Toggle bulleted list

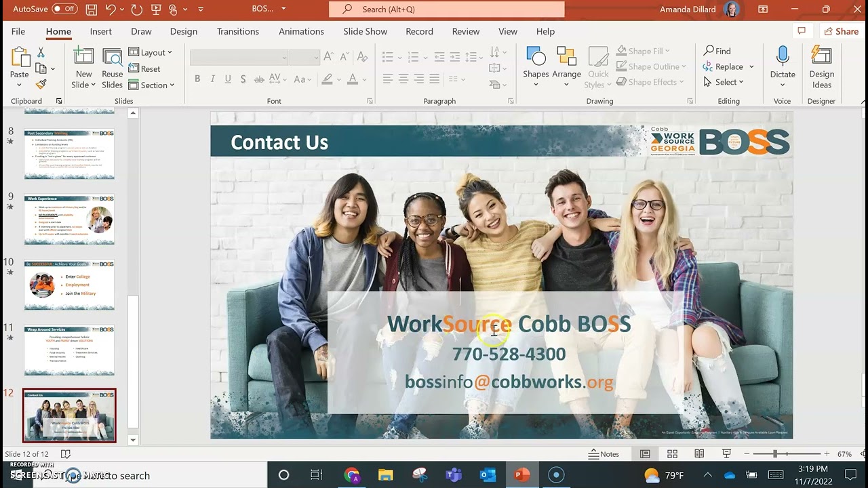point(388,57)
